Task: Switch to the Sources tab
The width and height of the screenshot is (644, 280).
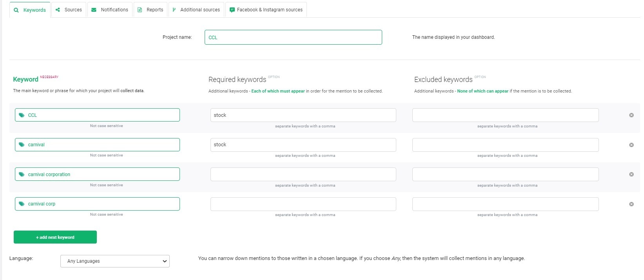Action: [69, 10]
